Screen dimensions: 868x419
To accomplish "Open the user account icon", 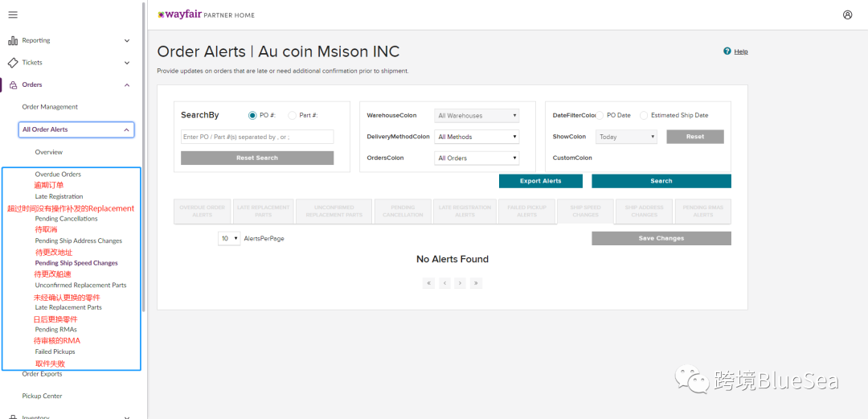I will click(847, 15).
